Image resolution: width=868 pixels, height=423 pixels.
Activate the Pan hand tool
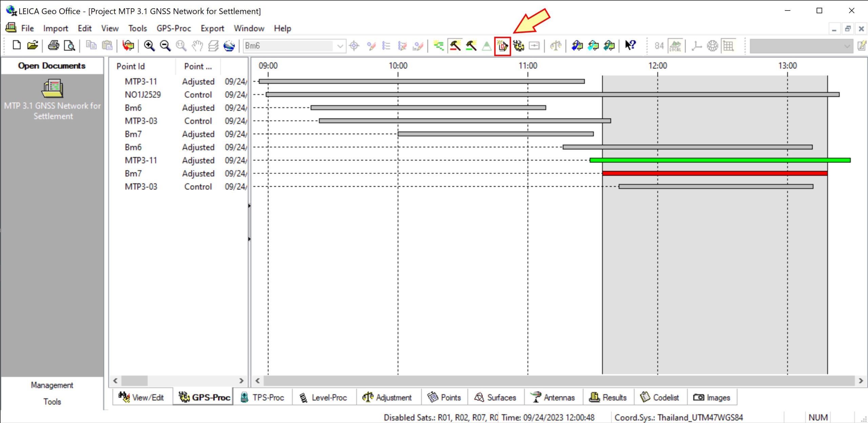click(x=197, y=45)
